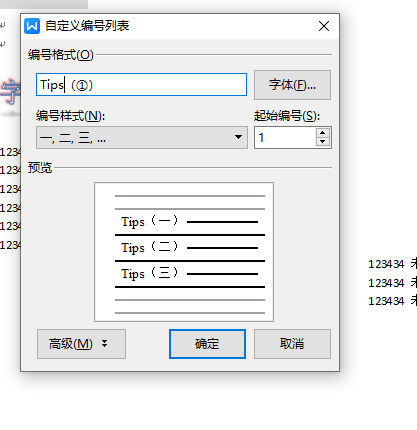The height and width of the screenshot is (430, 417).
Task: Expand the 编号样式 numbering style dropdown
Action: [x=142, y=137]
